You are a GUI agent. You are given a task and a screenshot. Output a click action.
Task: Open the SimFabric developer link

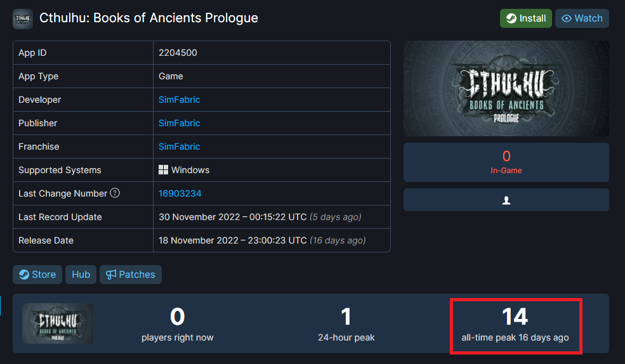coord(179,100)
